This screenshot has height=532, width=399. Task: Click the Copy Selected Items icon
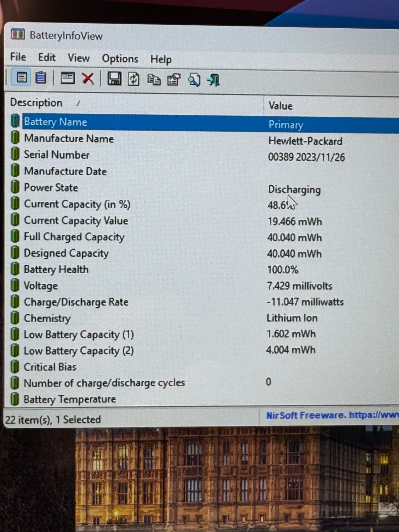[154, 80]
